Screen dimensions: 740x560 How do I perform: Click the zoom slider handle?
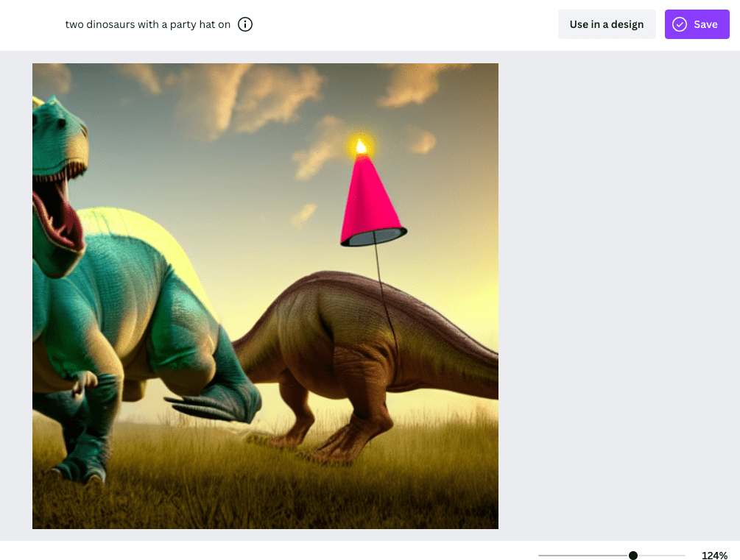633,556
